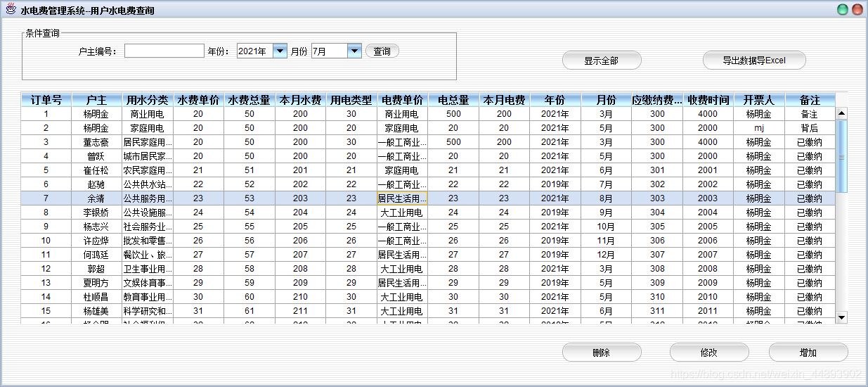Click the 年份 column header
868x387 pixels.
pos(555,100)
